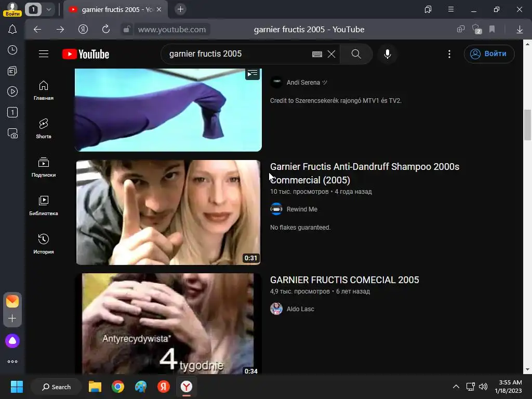Open Yandex home via the Я button

point(83,30)
